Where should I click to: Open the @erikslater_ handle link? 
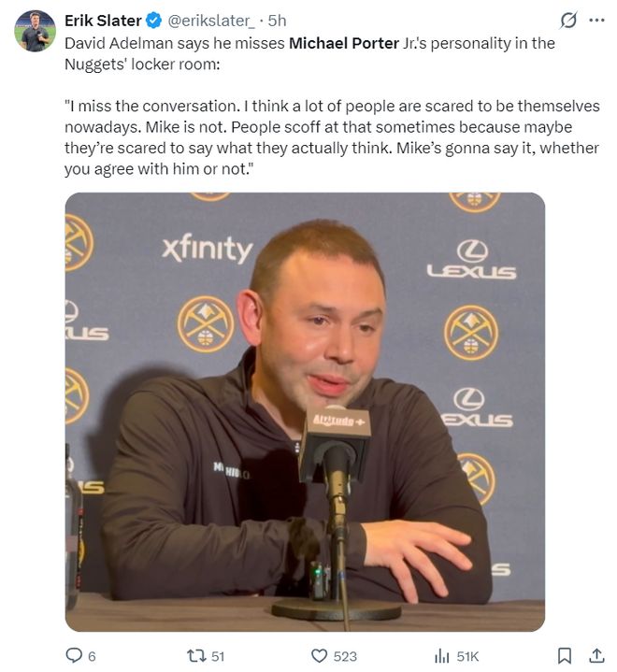pos(211,21)
